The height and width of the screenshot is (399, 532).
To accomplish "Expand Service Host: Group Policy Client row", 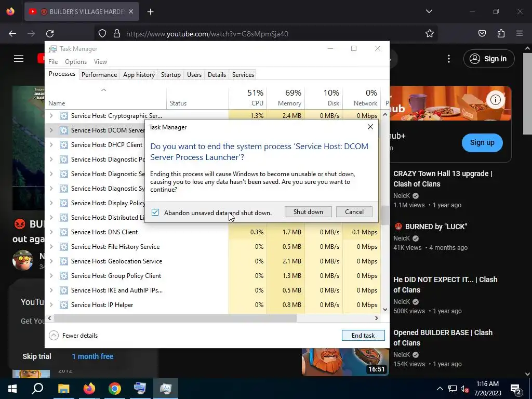I will [51, 276].
